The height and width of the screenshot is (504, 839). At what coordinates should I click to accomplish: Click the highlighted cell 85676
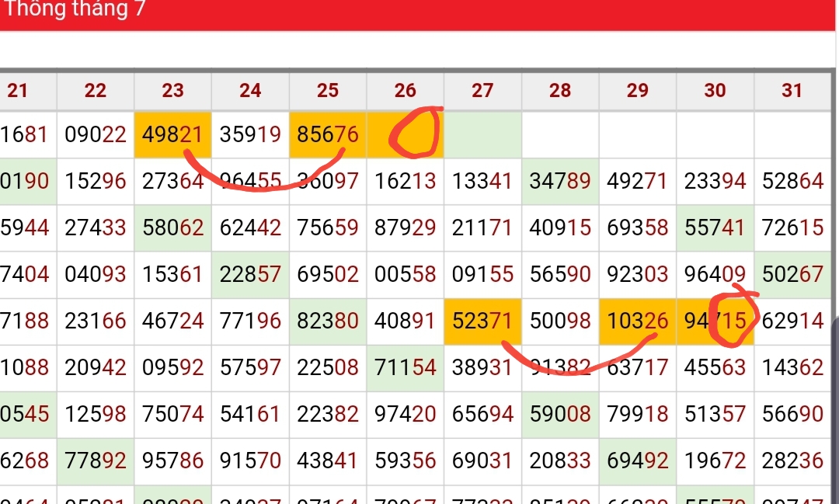point(328,135)
